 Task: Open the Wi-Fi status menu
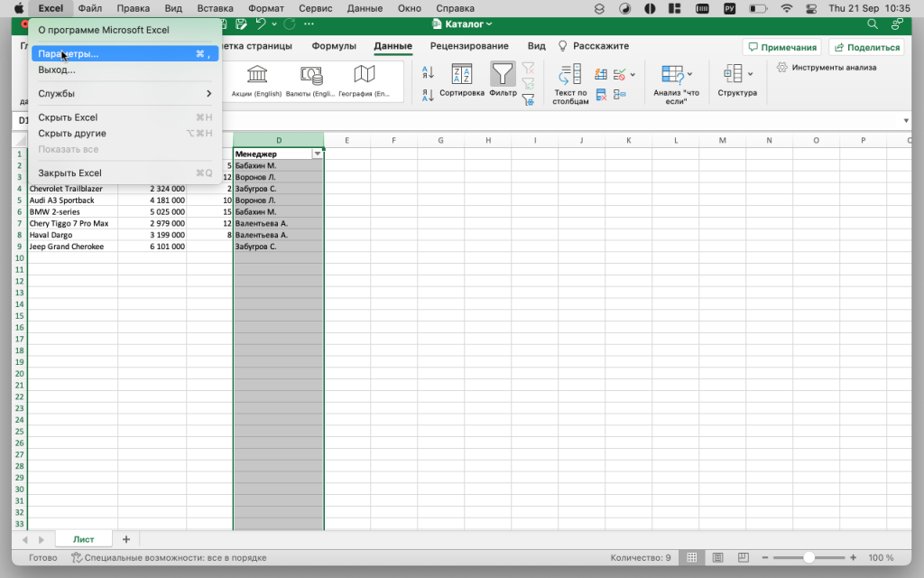tap(787, 8)
